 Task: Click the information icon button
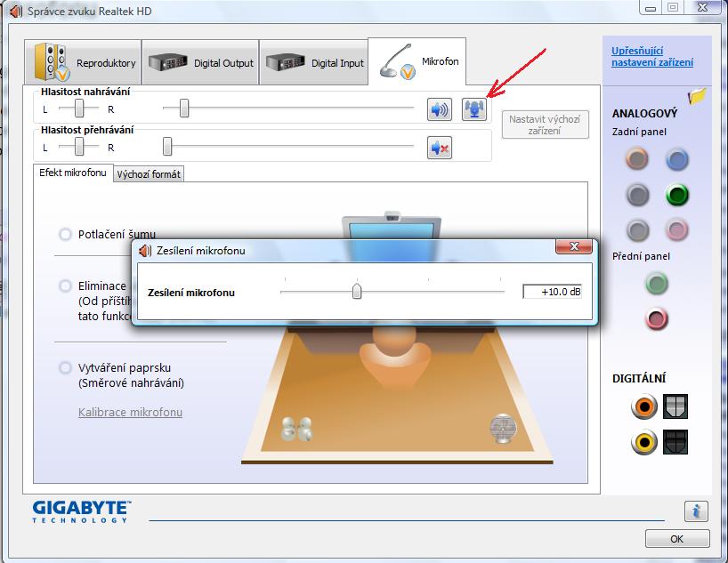pos(695,511)
